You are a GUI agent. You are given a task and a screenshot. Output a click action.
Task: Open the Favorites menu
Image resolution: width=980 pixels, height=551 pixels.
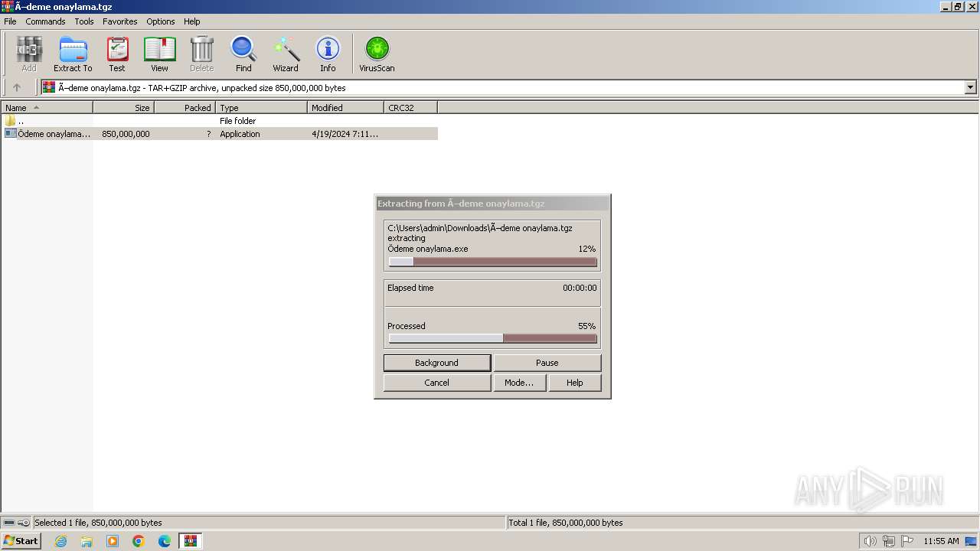[x=120, y=21]
